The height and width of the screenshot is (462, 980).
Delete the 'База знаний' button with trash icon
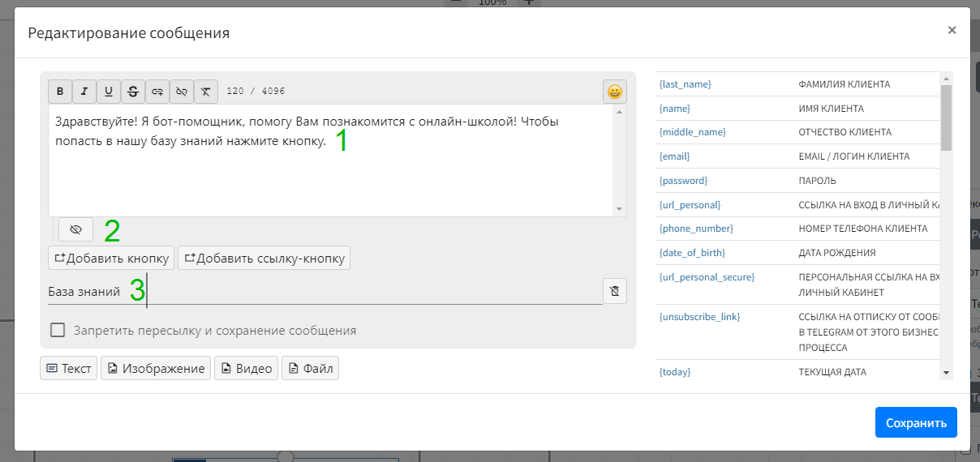[x=615, y=291]
